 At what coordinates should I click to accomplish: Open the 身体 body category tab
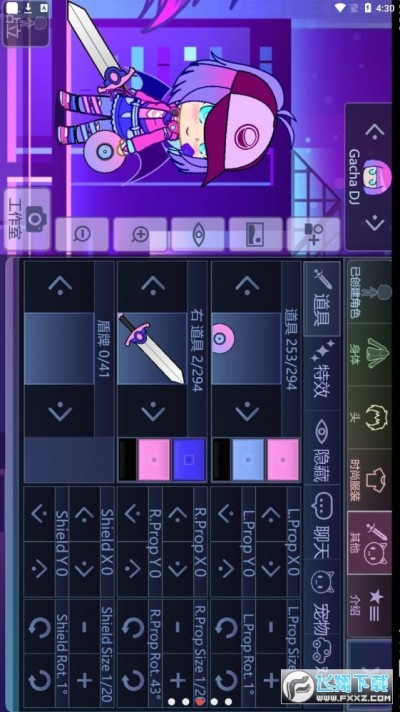coord(369,354)
